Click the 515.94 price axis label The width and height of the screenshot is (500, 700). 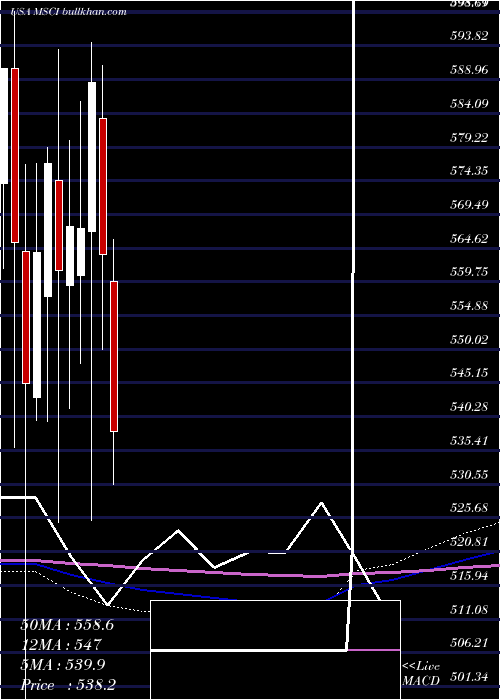click(x=468, y=576)
